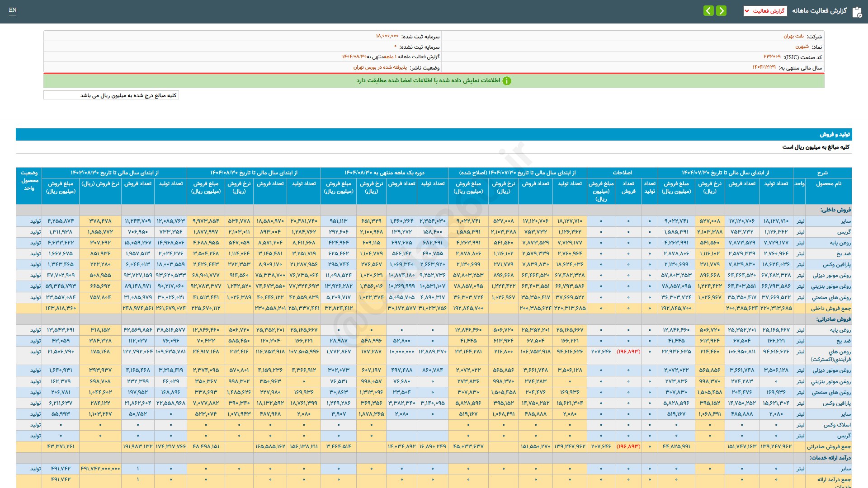Image resolution: width=868 pixels, height=488 pixels.
Task: Select the فروش داخلی group row
Action: 835,210
